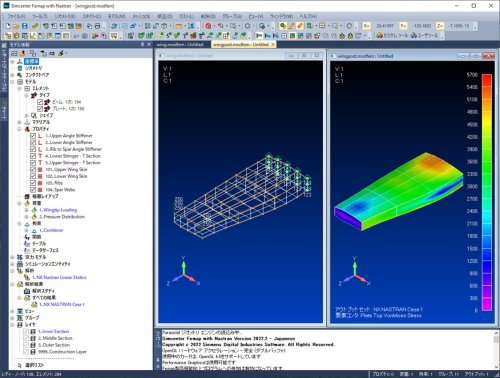
Task: Click the XY chart icon in second toolbar row
Action: 33,35
